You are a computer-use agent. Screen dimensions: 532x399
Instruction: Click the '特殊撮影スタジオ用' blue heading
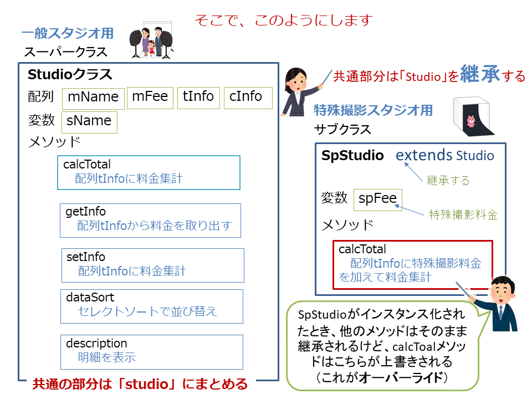(373, 110)
